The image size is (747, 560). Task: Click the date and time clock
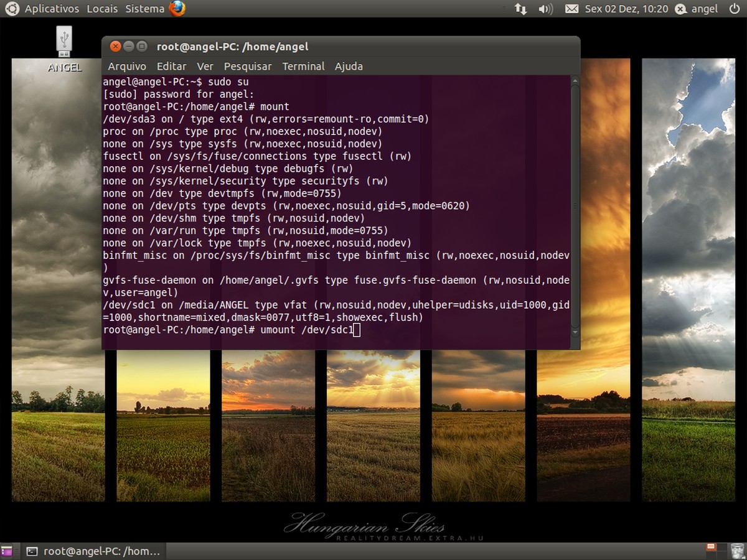[x=626, y=9]
